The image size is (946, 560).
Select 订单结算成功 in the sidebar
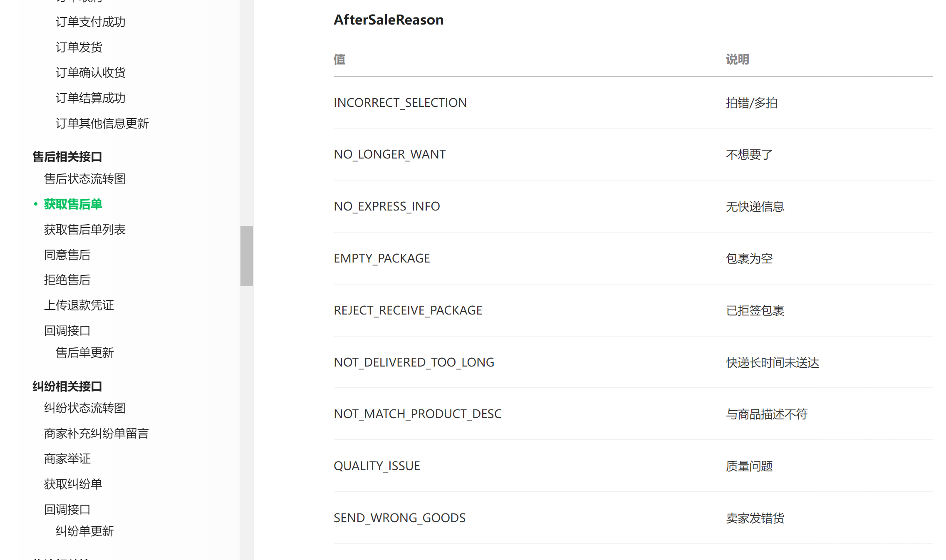point(90,98)
